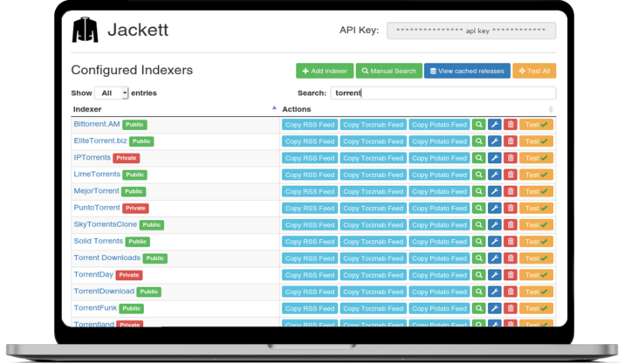Follow the PuntoTorrent link
The width and height of the screenshot is (624, 364).
point(97,208)
